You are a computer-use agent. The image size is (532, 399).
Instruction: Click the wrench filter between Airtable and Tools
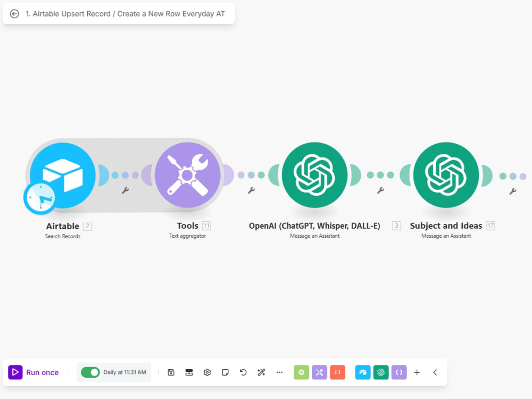pyautogui.click(x=125, y=190)
